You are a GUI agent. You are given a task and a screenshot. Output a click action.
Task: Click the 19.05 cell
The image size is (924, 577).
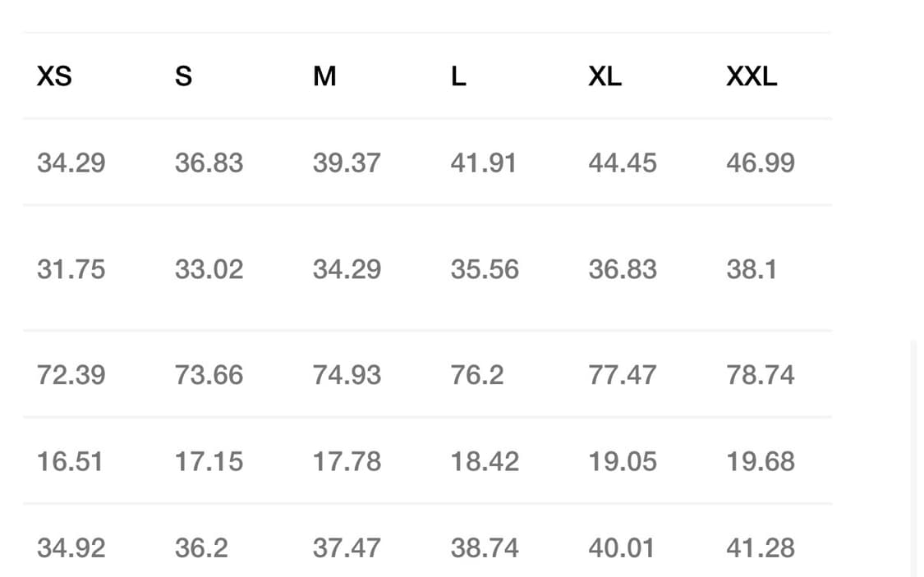[622, 461]
